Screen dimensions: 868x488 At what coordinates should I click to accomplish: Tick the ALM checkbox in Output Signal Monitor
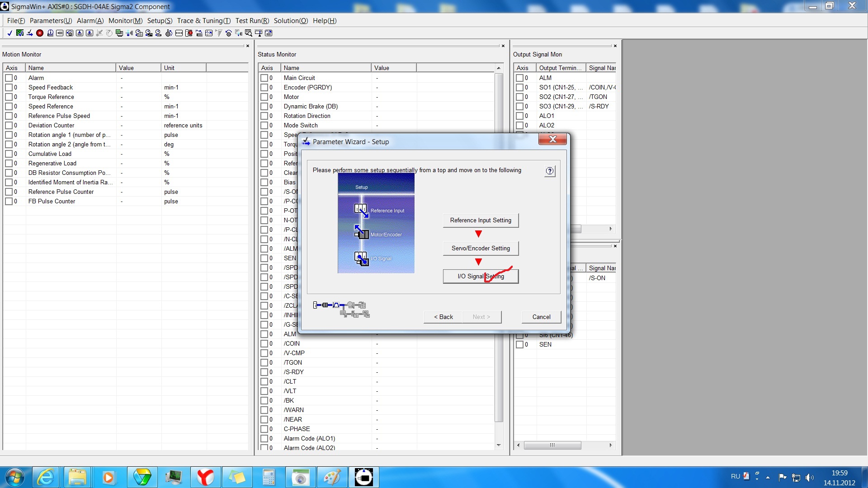[x=519, y=78]
